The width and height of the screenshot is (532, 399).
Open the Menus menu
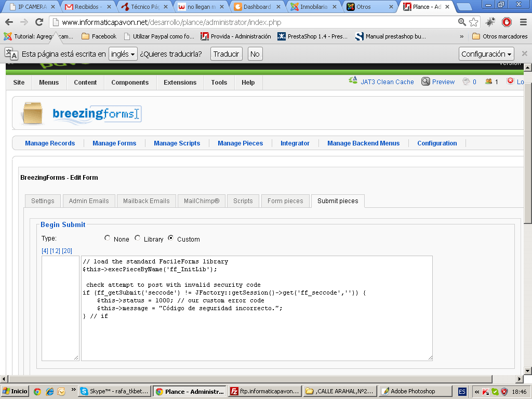pos(49,83)
